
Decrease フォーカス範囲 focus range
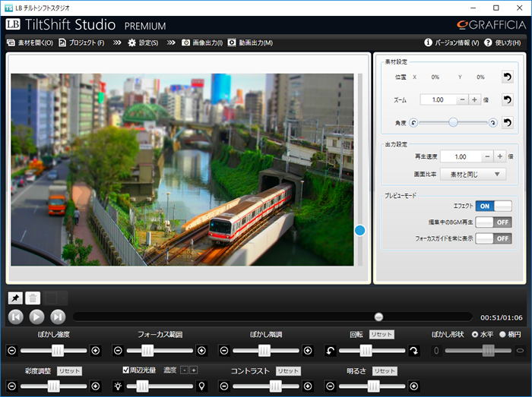point(118,351)
